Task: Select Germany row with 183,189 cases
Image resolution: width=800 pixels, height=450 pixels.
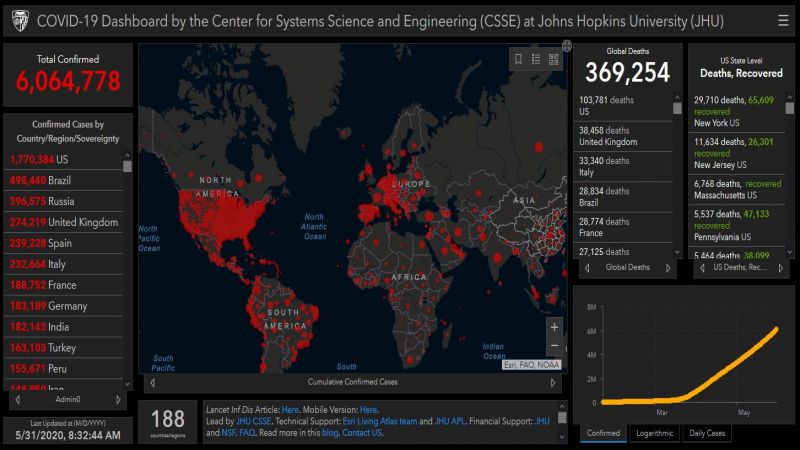Action: (x=64, y=306)
